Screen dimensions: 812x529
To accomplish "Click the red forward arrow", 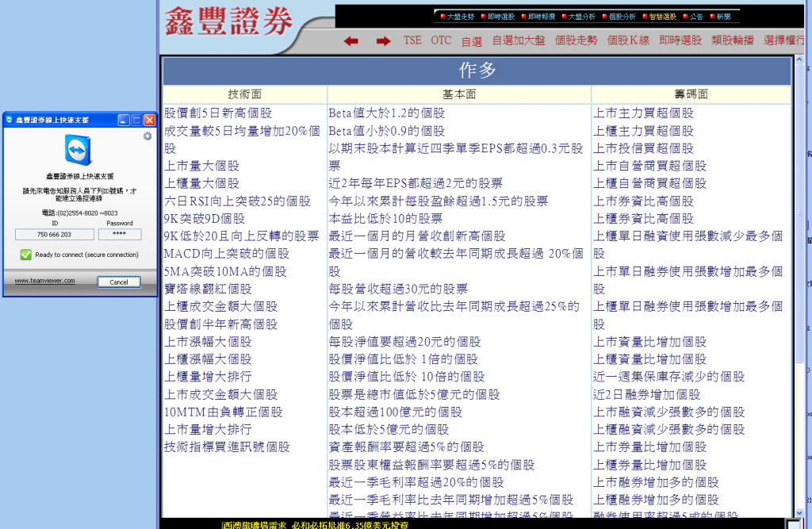I will (x=383, y=41).
